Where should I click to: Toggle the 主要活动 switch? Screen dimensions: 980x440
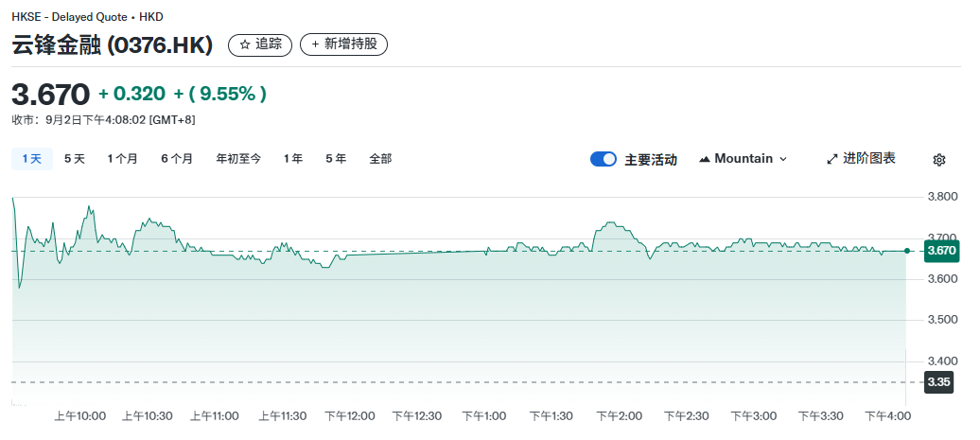(604, 159)
